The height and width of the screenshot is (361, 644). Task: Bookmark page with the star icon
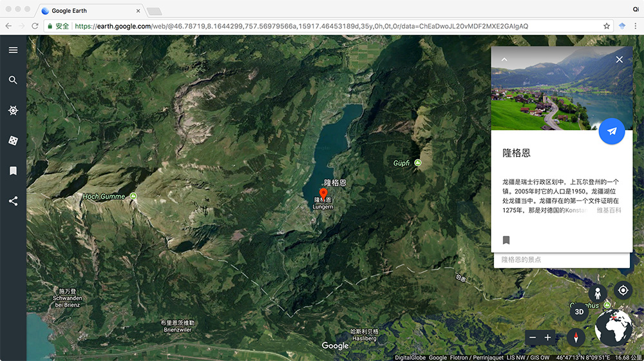point(606,26)
